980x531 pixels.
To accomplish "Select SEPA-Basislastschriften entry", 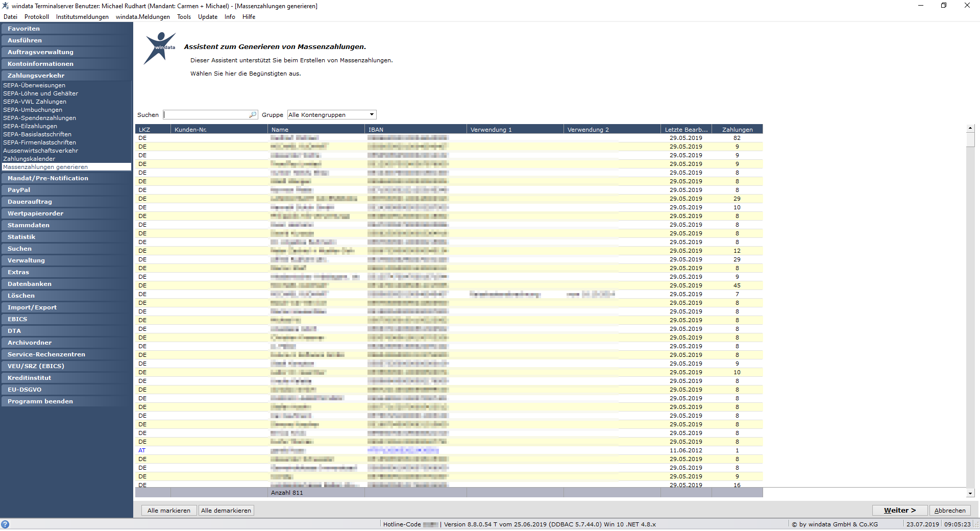I will (37, 134).
